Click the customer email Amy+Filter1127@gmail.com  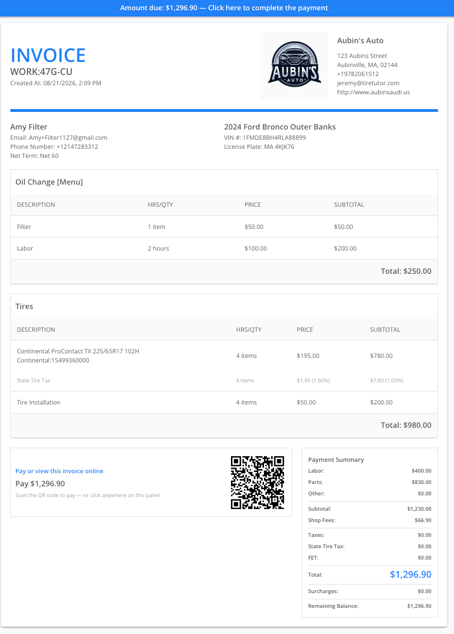click(68, 137)
